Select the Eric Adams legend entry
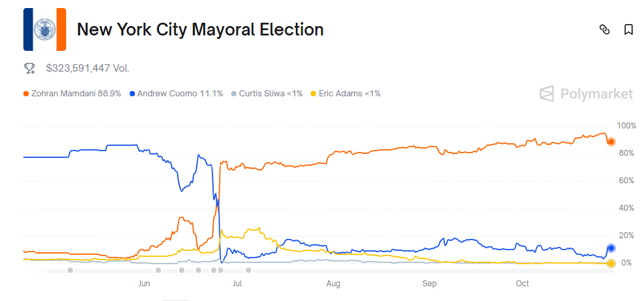The image size is (644, 301). coord(346,94)
